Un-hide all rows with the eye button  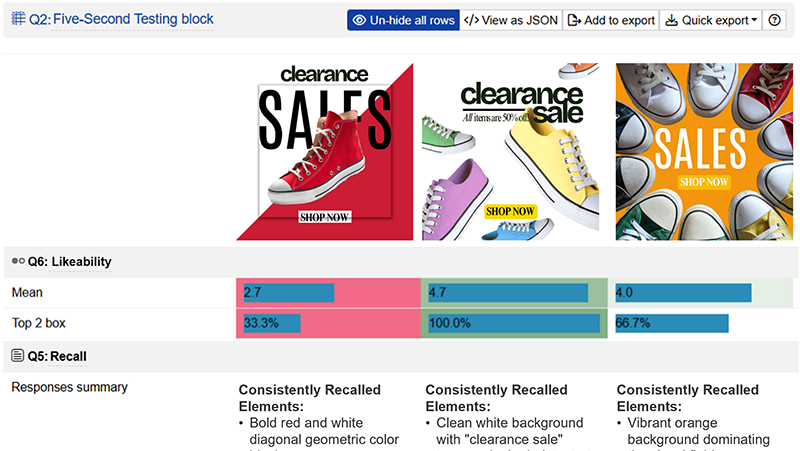click(x=403, y=20)
